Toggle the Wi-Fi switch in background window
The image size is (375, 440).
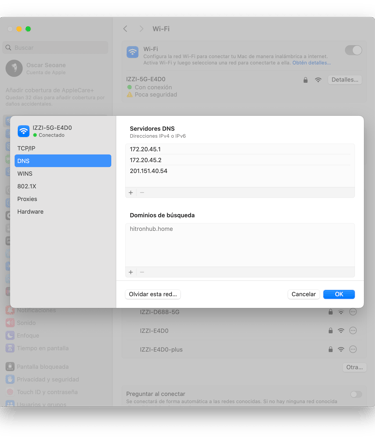coord(353,50)
